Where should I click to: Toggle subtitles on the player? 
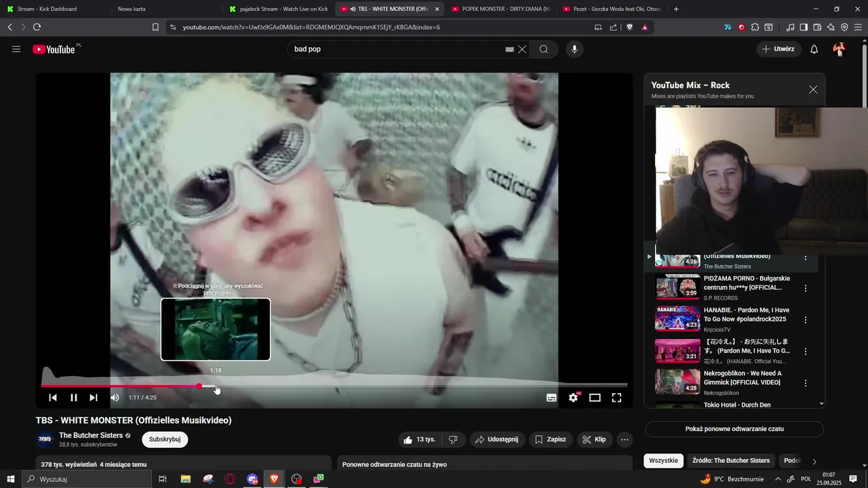551,398
